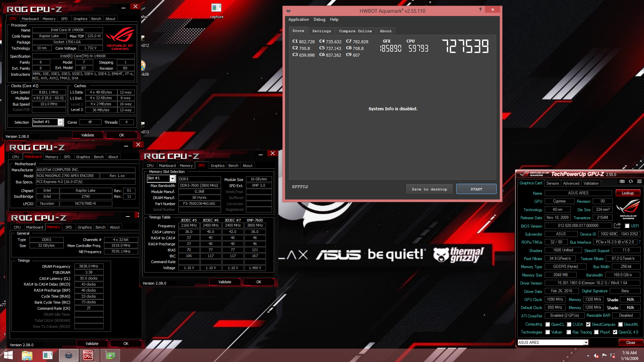The image size is (644, 362).
Task: Open the GPU-Z hamburger menu icon
Action: pyautogui.click(x=639, y=181)
